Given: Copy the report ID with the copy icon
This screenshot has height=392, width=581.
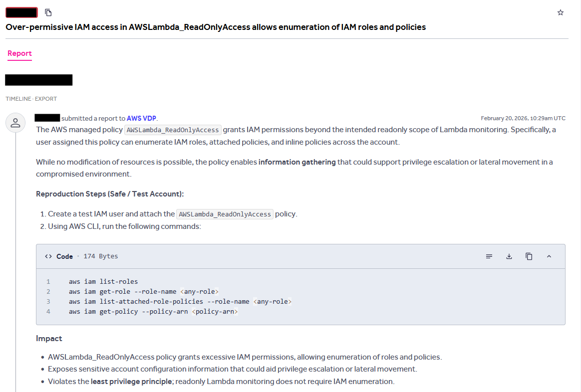Looking at the screenshot, I should point(48,12).
